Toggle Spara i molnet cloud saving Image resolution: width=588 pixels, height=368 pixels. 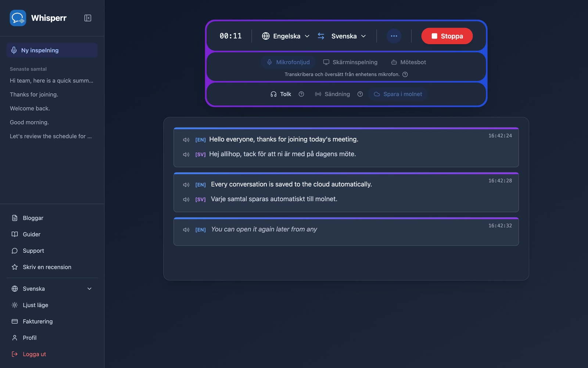[x=398, y=94]
